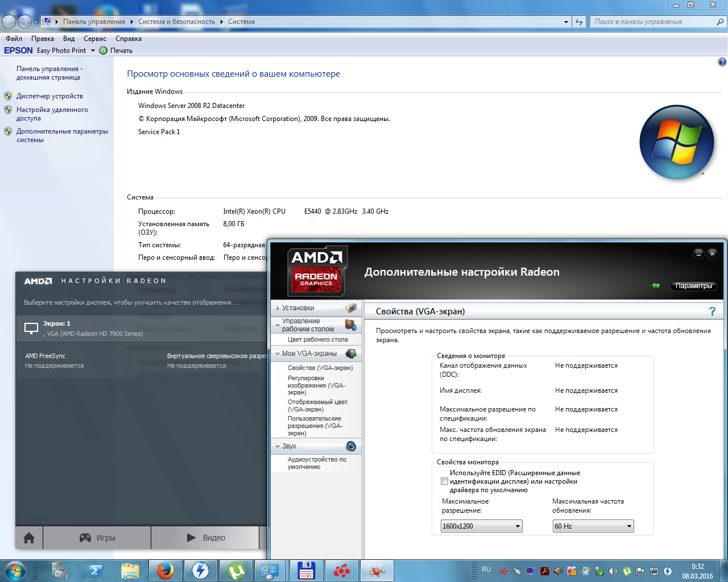
Task: Launch uTorrent from the taskbar
Action: pyautogui.click(x=236, y=570)
